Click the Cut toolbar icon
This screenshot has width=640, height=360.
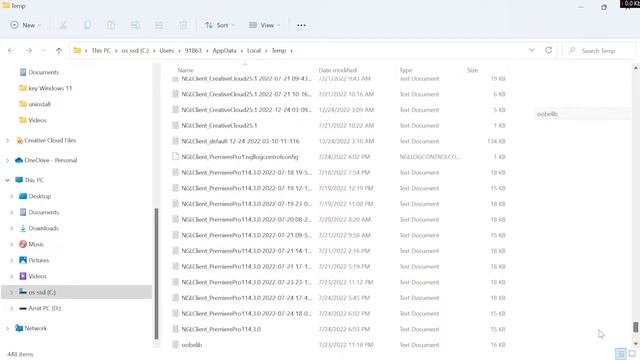(63, 25)
